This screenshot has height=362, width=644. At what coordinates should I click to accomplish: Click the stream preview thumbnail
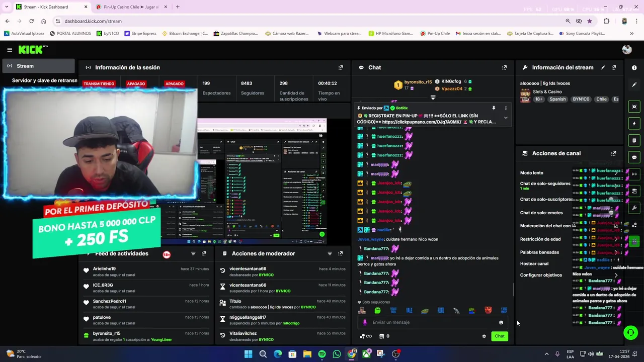[262, 181]
